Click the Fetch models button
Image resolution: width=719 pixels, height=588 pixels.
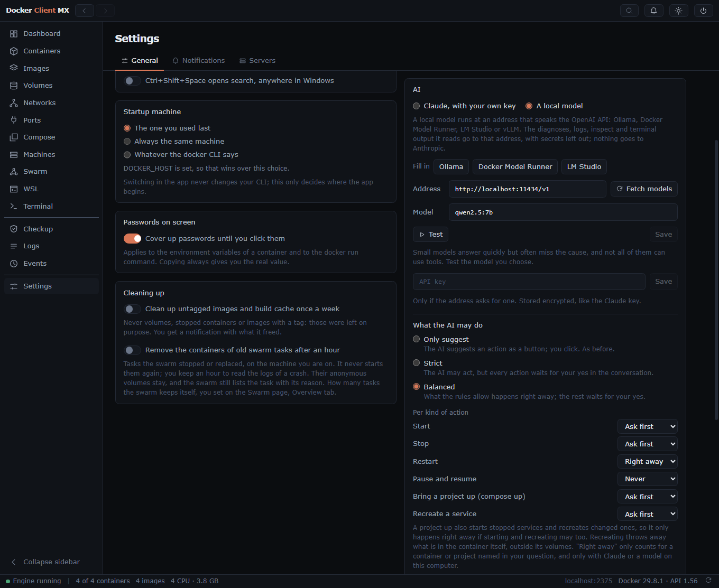point(644,189)
